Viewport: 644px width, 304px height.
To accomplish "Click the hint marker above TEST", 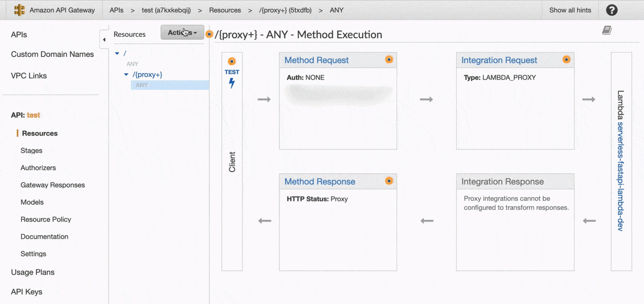I will (x=232, y=62).
